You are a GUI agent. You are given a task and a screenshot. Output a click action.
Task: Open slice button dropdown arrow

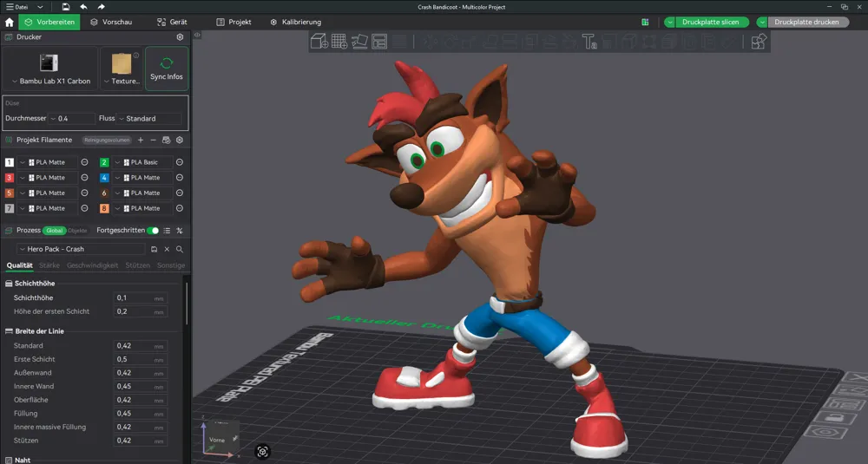tap(670, 23)
